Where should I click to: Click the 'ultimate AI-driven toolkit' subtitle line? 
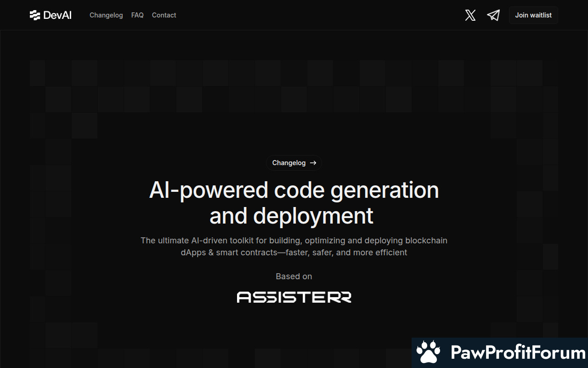pyautogui.click(x=294, y=241)
